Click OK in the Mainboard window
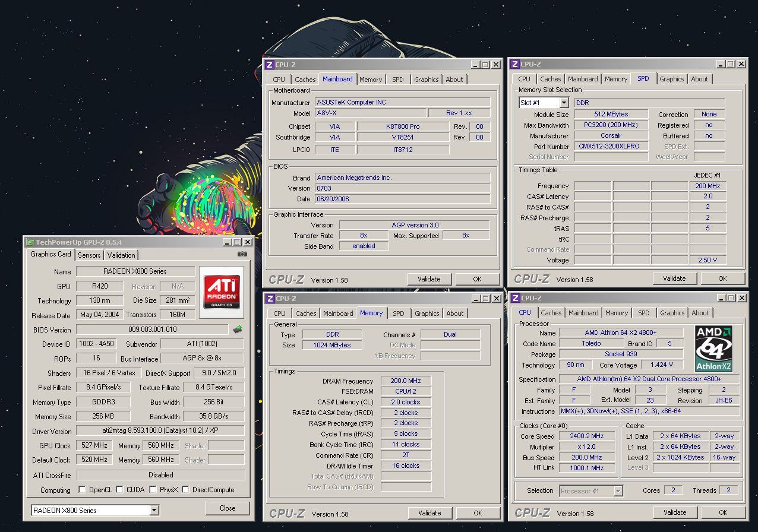Screen dimensions: 758x532 click(477, 279)
